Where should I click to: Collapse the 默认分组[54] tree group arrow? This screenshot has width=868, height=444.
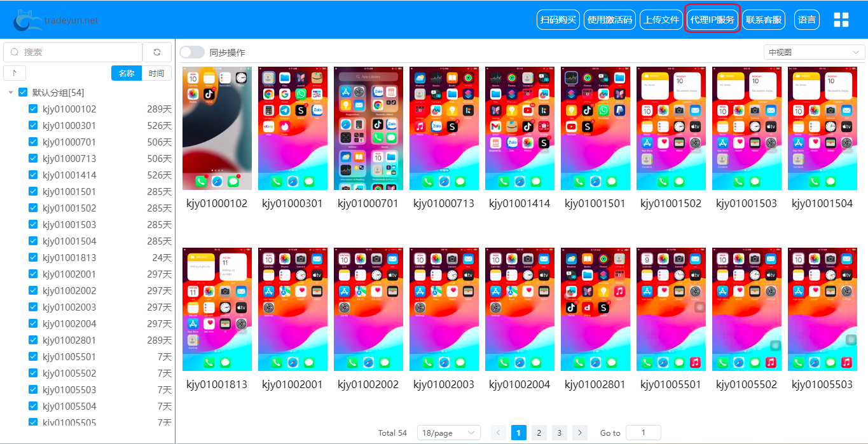11,93
